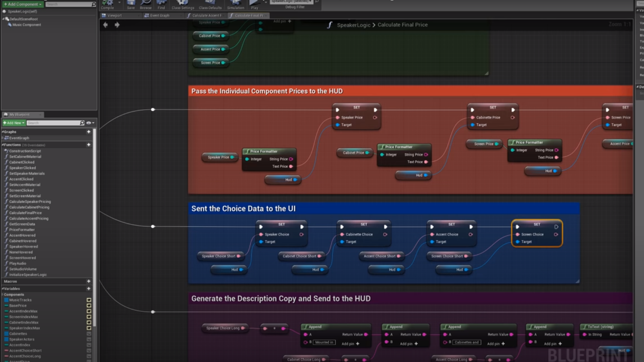This screenshot has height=362, width=644.
Task: Click the execution output pin of Speaker Price SET node
Action: (375, 110)
